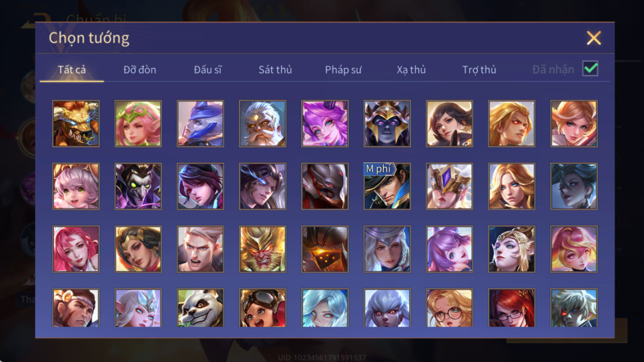644x362 pixels.
Task: Select the goggles-wearing pilot girl hero
Action: (x=263, y=308)
